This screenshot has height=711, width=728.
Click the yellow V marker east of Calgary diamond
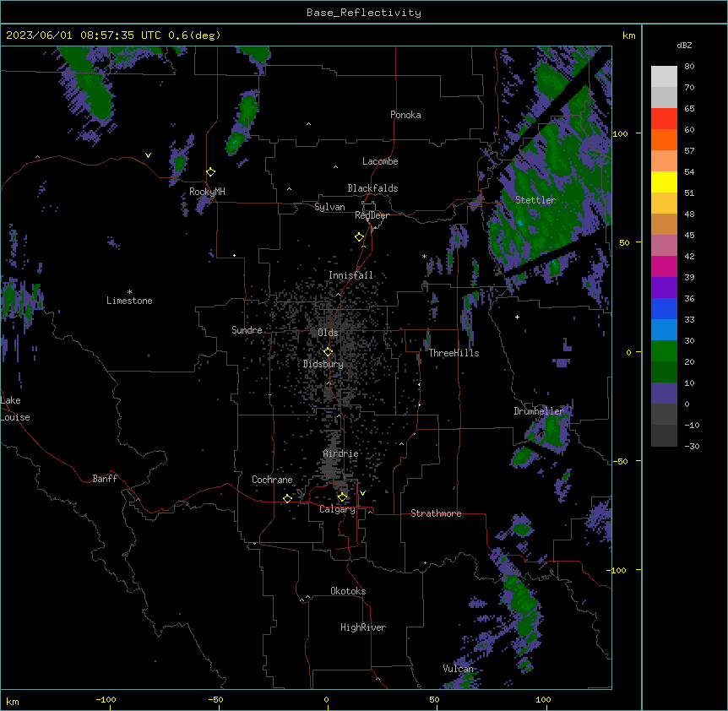click(362, 493)
